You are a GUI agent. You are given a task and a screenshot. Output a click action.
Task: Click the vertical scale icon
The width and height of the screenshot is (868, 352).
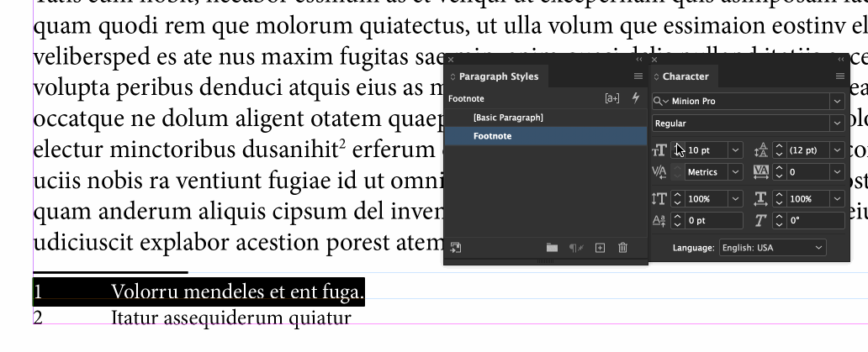tap(659, 199)
